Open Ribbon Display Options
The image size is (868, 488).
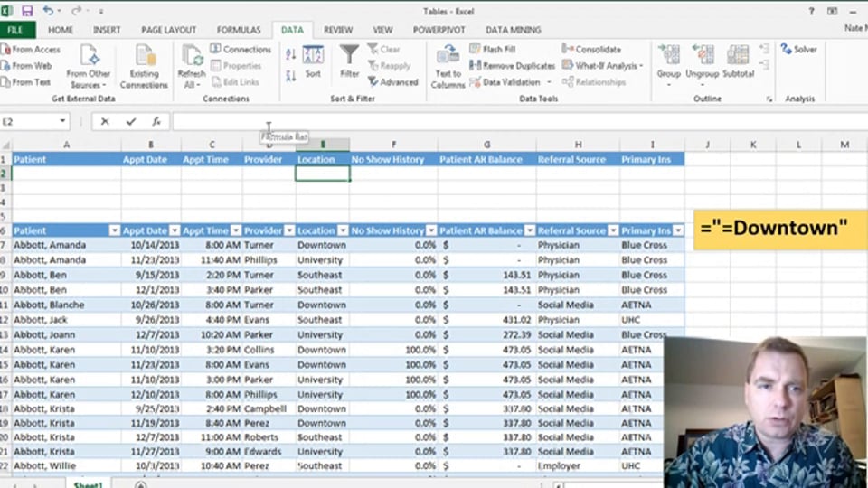(832, 11)
